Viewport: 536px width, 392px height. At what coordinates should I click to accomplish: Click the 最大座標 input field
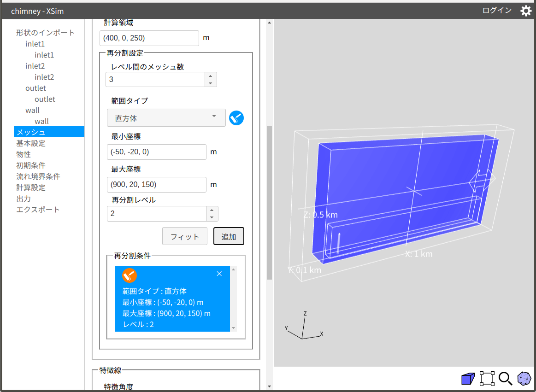pyautogui.click(x=157, y=185)
